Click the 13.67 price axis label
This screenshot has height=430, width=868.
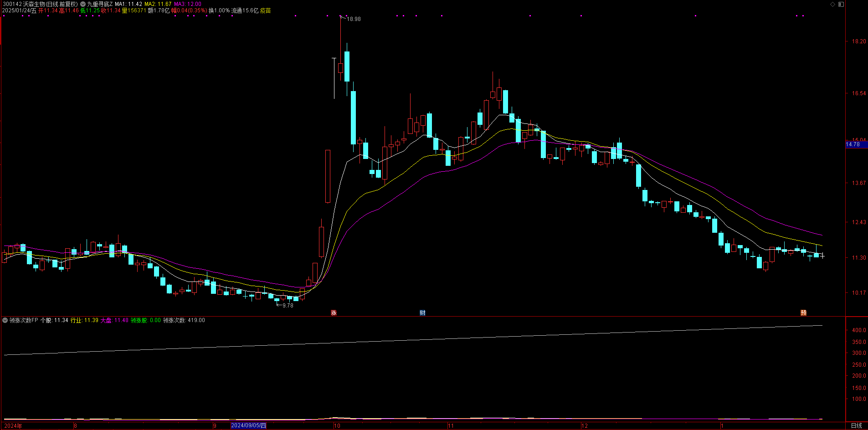tap(859, 183)
